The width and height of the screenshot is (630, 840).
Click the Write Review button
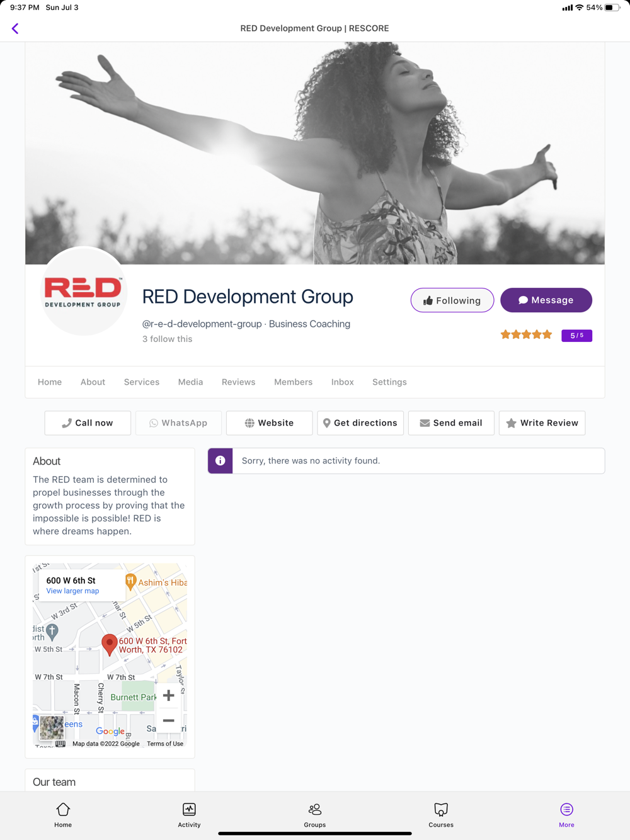542,423
